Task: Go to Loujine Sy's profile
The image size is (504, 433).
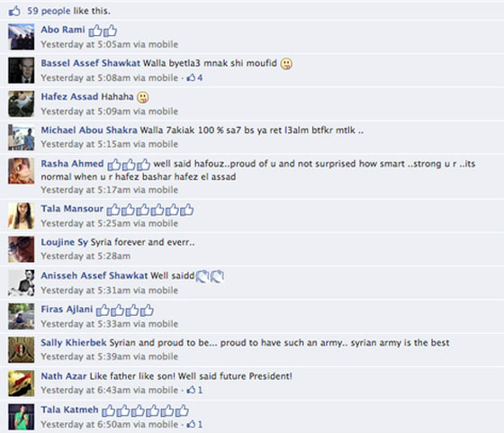Action: click(64, 242)
